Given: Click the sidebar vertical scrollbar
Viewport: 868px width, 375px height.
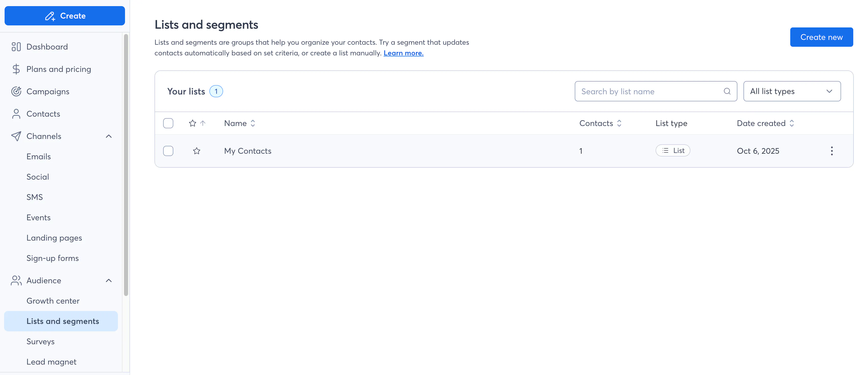Looking at the screenshot, I should click(x=126, y=165).
